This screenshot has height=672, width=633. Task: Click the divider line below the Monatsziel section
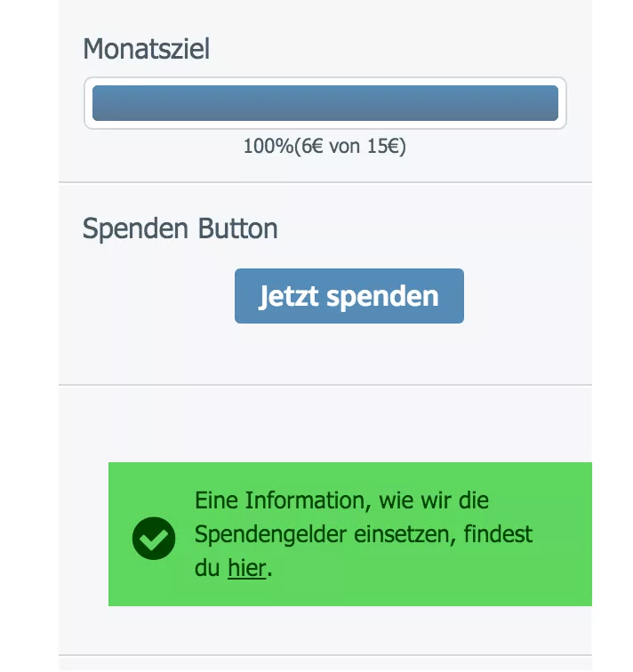[x=325, y=182]
